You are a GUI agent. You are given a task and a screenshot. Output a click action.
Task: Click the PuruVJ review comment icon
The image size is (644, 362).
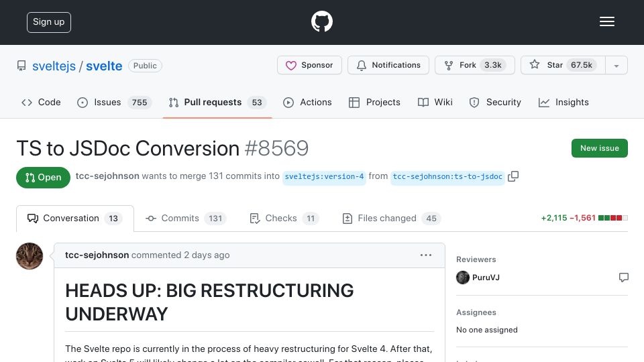(x=623, y=278)
